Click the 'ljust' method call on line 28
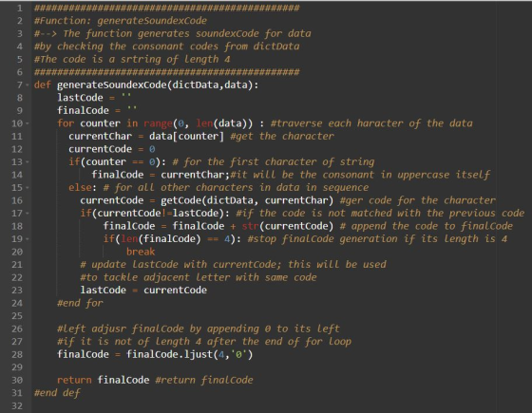532x413 pixels. (199, 355)
